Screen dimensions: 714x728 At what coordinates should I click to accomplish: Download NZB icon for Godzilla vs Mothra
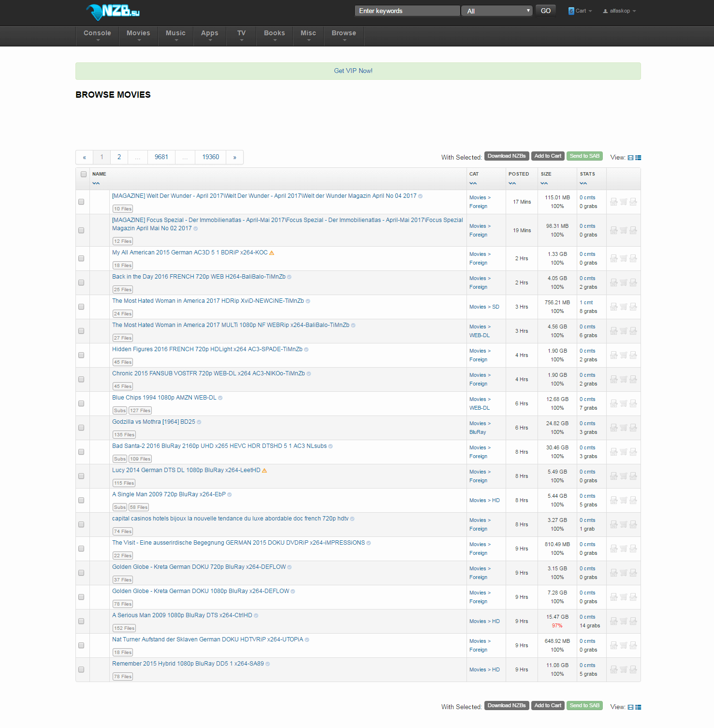614,428
